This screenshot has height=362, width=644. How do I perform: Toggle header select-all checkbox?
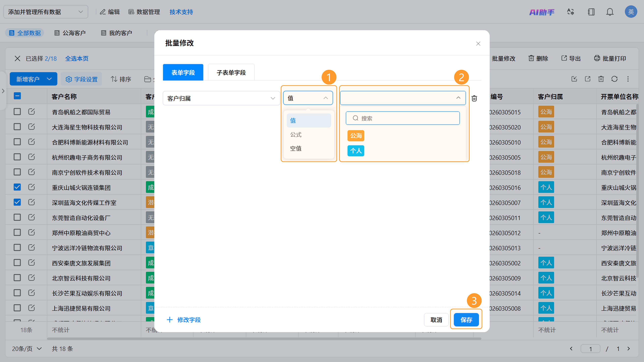click(17, 96)
